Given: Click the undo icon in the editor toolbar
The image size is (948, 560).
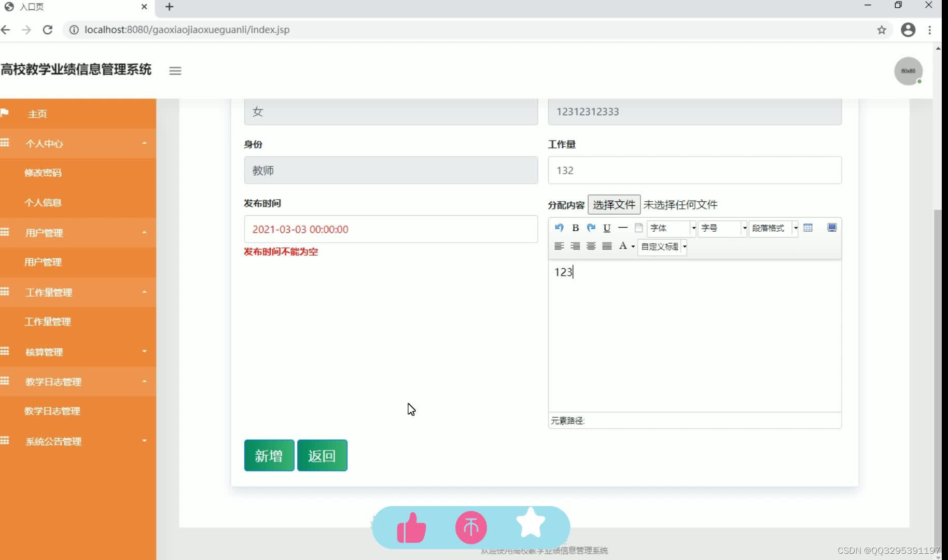Looking at the screenshot, I should coord(559,228).
